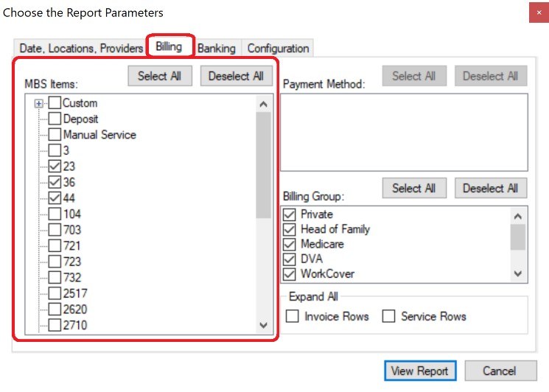The width and height of the screenshot is (549, 392).
Task: Check MBS item 732
Action: coord(55,277)
